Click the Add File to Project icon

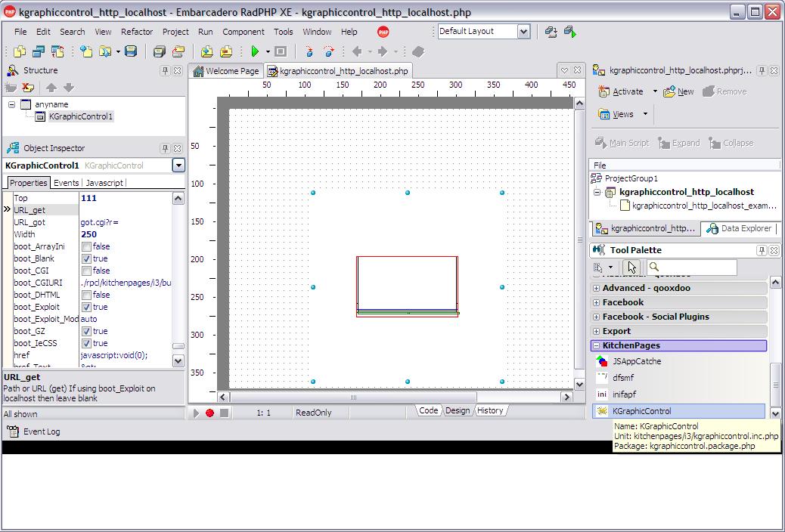tap(206, 51)
